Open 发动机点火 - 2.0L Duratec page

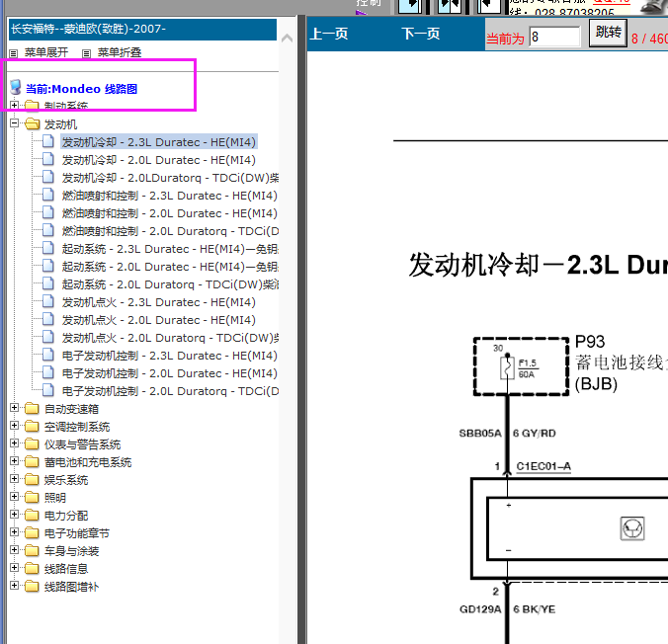tap(158, 320)
